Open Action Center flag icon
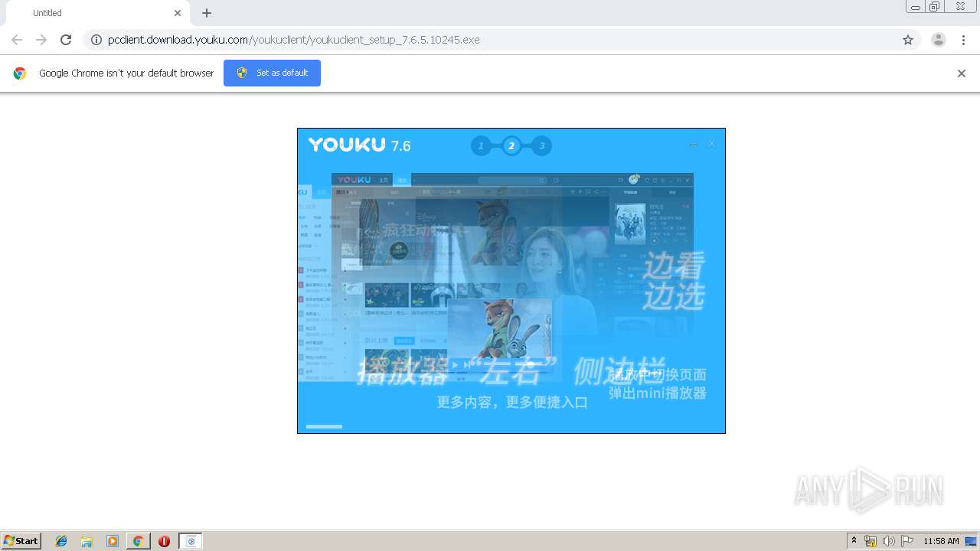Viewport: 980px width, 551px height. click(907, 541)
